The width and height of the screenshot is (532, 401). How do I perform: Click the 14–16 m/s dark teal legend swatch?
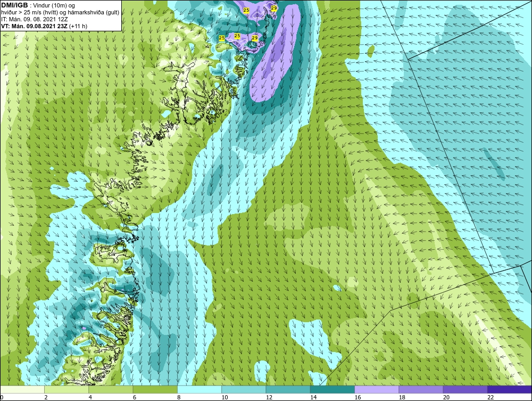(332, 389)
